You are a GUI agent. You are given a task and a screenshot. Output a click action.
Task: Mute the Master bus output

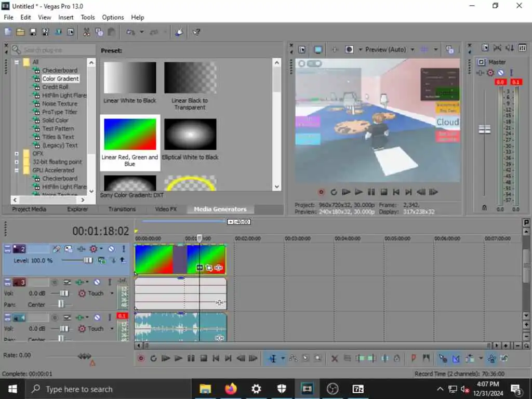coord(501,73)
